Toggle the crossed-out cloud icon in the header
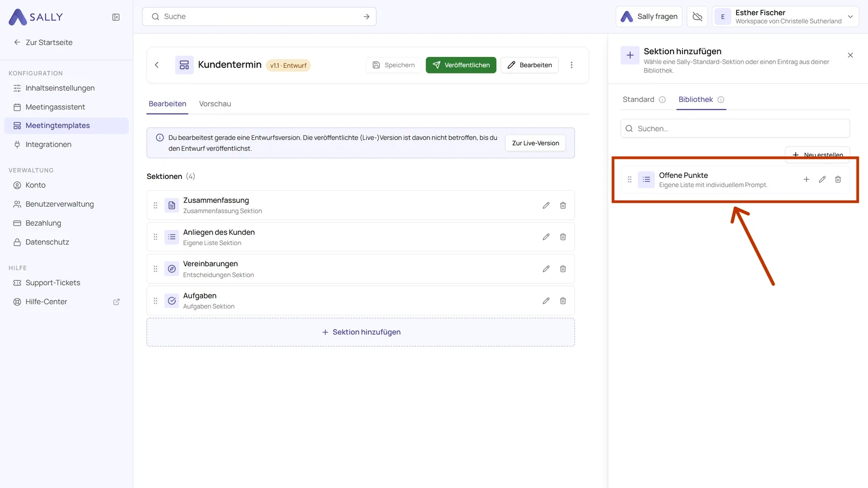The width and height of the screenshot is (868, 488). point(698,17)
